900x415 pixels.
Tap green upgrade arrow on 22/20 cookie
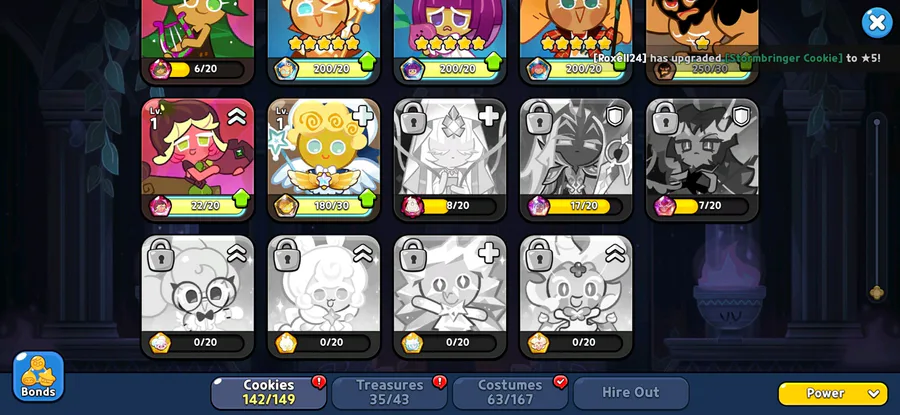tap(241, 200)
